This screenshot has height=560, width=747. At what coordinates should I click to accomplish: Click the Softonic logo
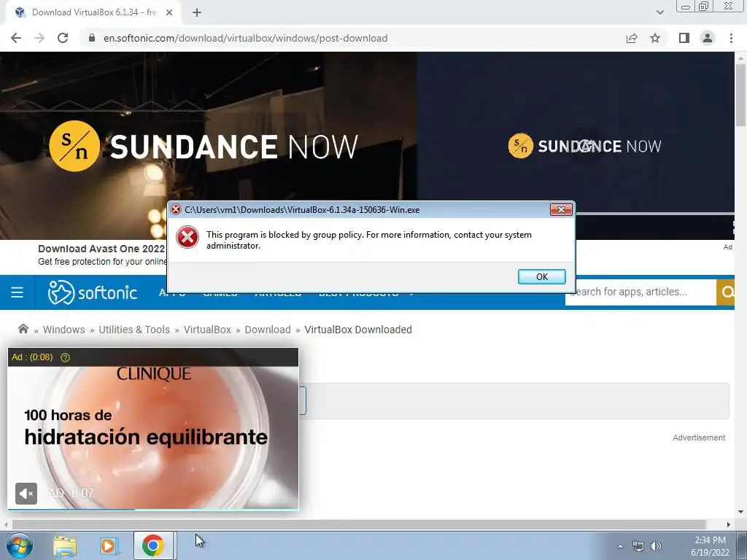(93, 292)
